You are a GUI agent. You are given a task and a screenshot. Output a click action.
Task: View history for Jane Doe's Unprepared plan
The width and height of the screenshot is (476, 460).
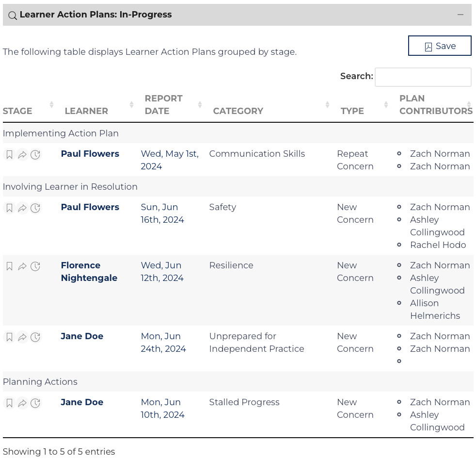(34, 337)
